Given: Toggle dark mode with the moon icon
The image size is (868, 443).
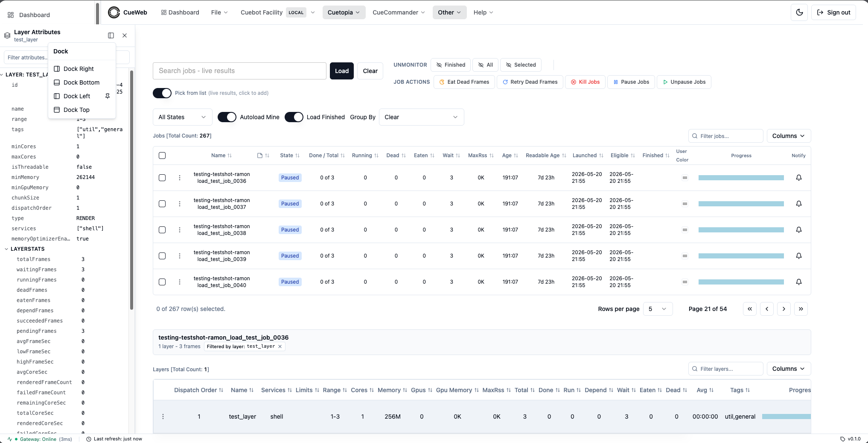Looking at the screenshot, I should tap(799, 12).
